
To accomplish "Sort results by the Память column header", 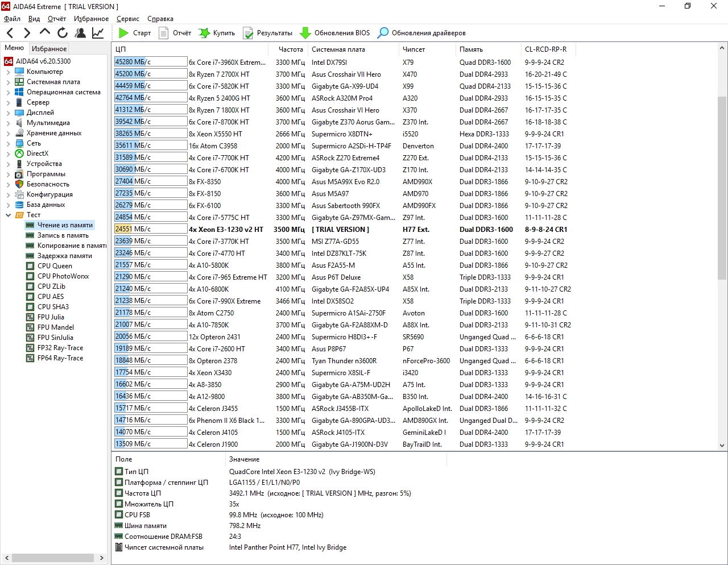I will [x=489, y=49].
